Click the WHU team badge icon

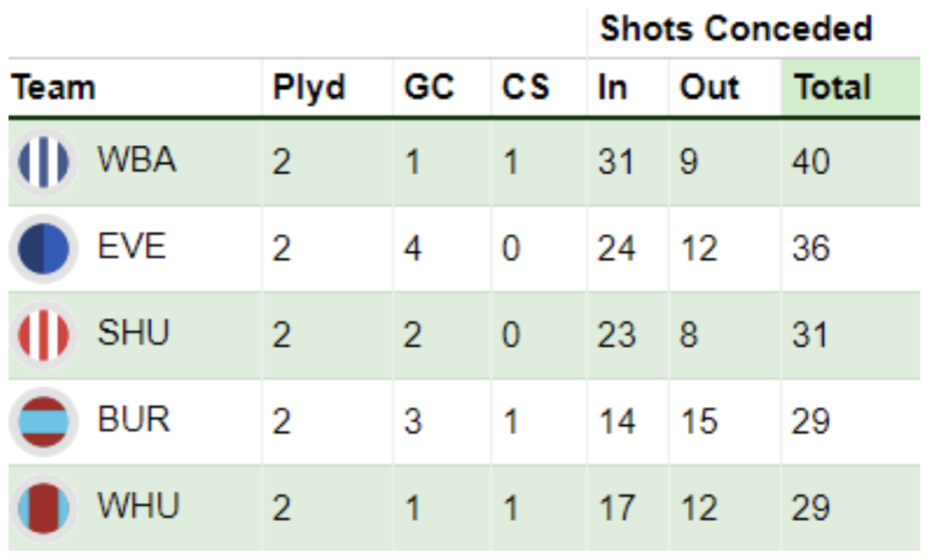pos(43,508)
